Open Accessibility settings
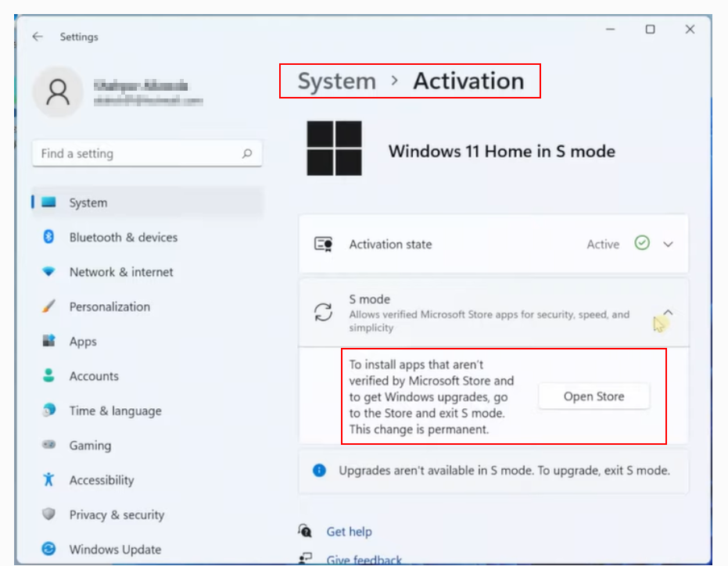Image resolution: width=728 pixels, height=566 pixels. (148, 479)
